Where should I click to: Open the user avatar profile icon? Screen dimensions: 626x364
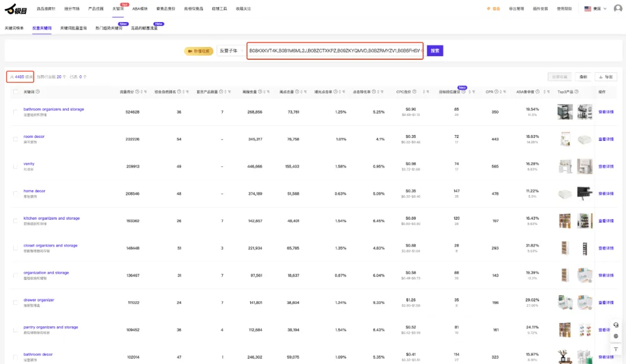[x=618, y=8]
